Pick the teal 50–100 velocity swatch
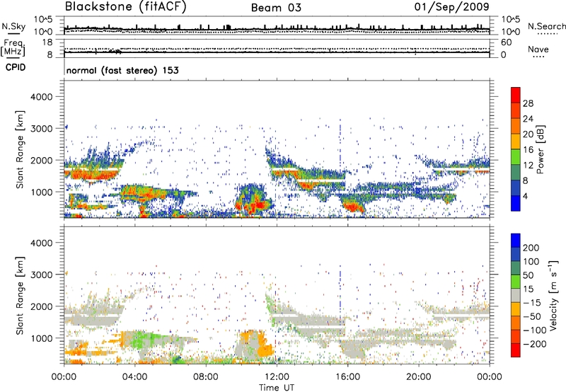This screenshot has width=566, height=392. [x=516, y=268]
